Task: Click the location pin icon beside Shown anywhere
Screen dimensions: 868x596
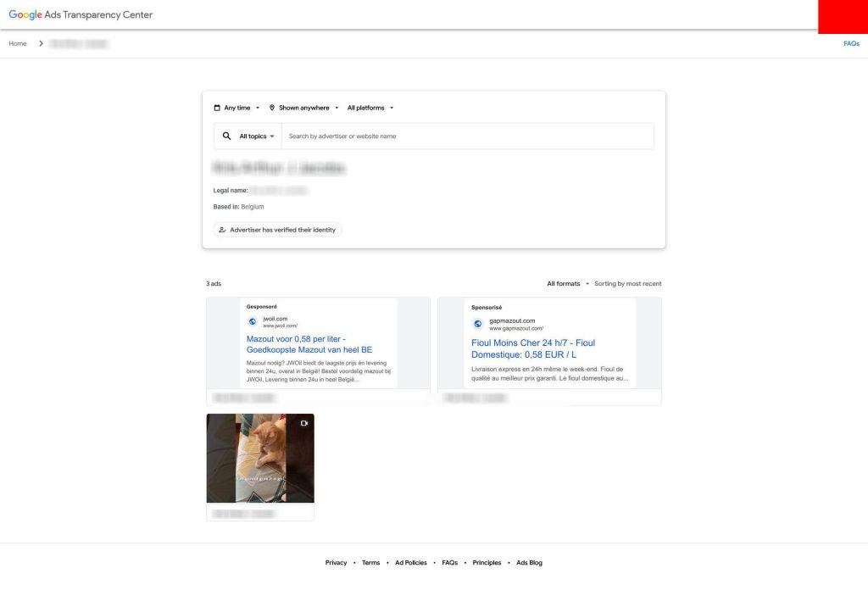Action: (x=272, y=108)
